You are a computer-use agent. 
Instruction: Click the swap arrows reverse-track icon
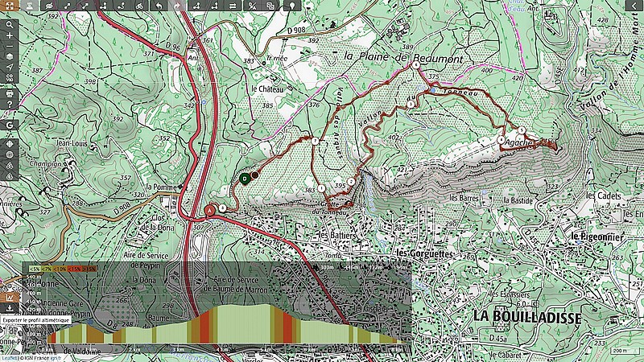[x=233, y=6]
